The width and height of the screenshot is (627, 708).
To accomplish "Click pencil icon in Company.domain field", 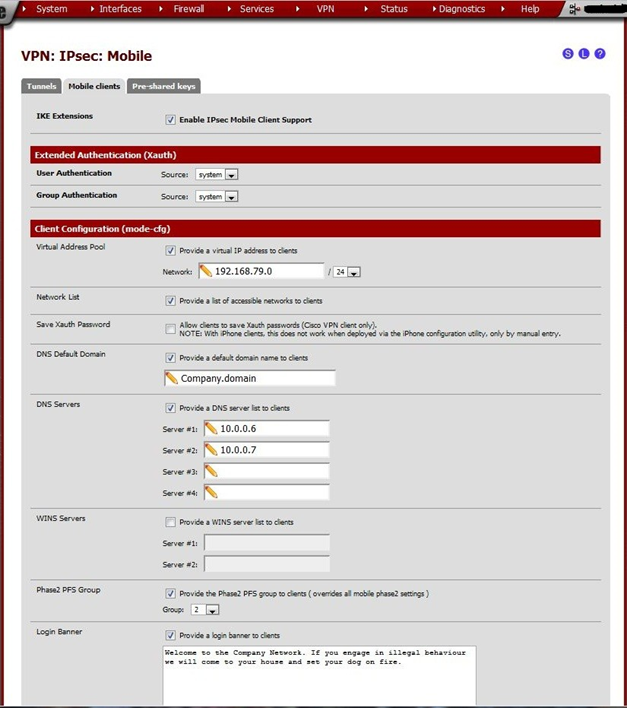I will click(171, 378).
